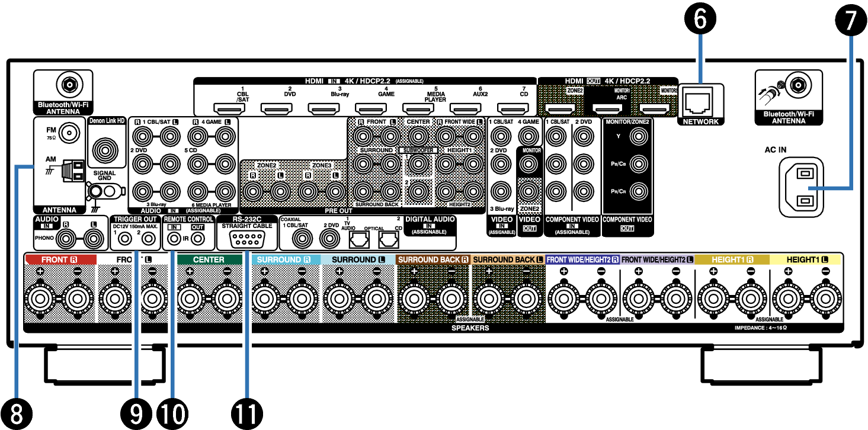
Task: Click the component video Y output jack
Action: [x=638, y=137]
